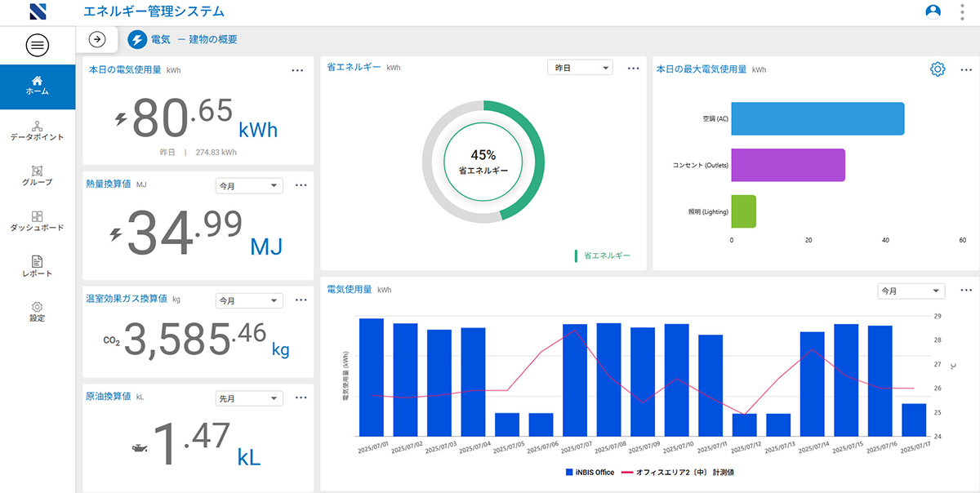980x493 pixels.
Task: Click the 建物の概要 breadcrumb text
Action: click(x=213, y=39)
